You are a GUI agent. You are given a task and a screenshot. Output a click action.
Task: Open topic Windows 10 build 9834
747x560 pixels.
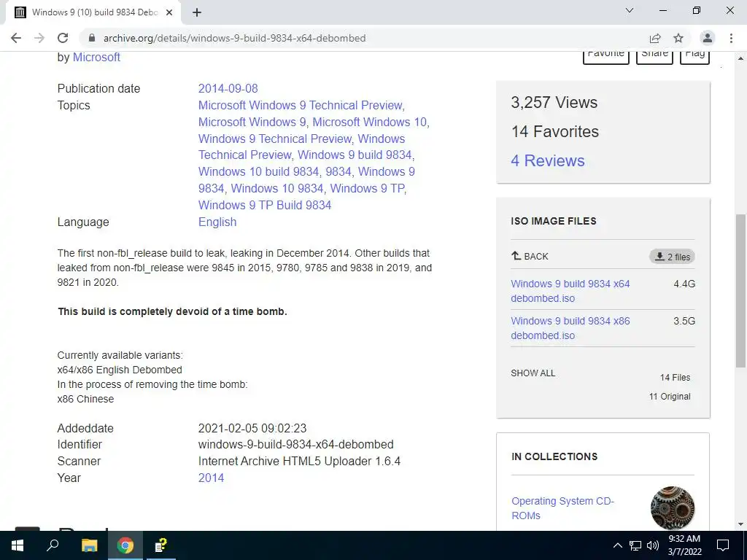tap(259, 171)
